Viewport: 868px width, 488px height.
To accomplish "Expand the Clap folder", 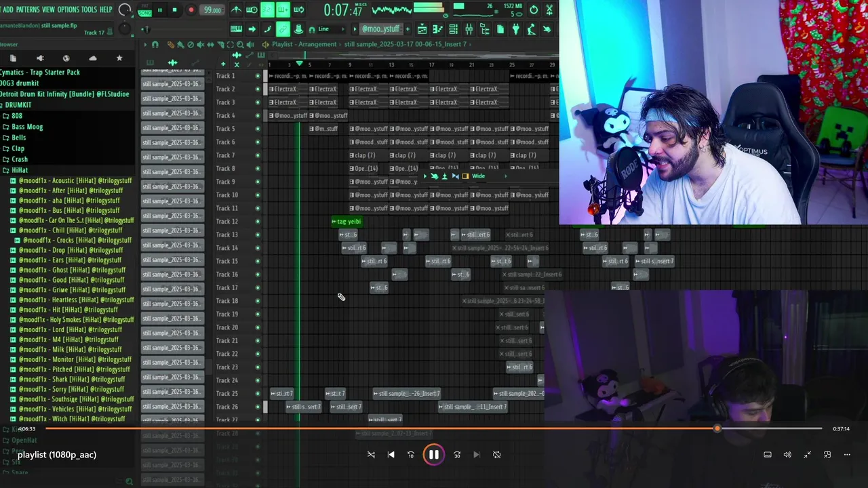I will (18, 148).
